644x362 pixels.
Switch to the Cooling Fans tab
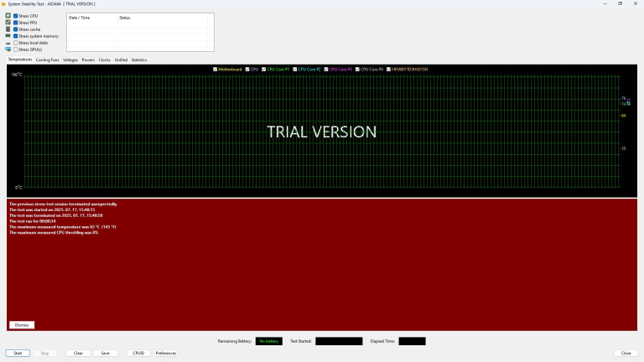[47, 60]
